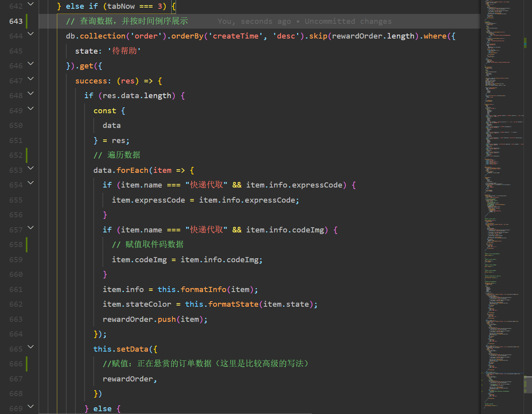Click the gutter change marker at line 652
Screen dimensions: 532x414
click(x=26, y=155)
